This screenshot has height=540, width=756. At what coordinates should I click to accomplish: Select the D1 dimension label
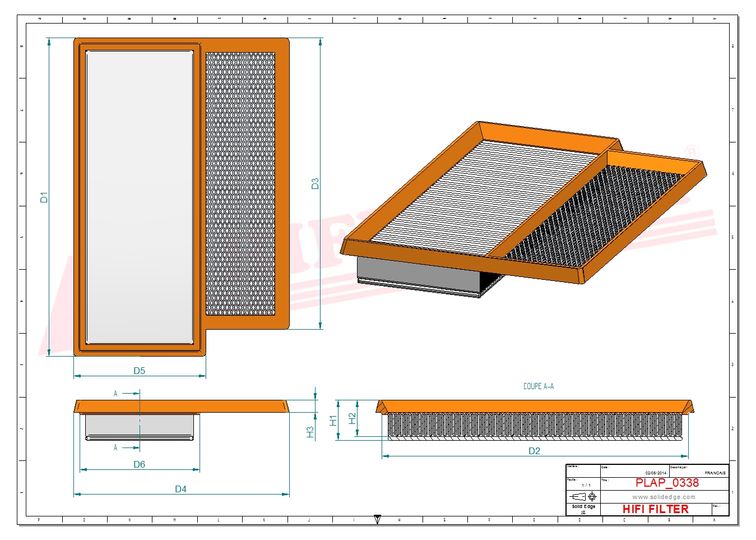(x=44, y=197)
